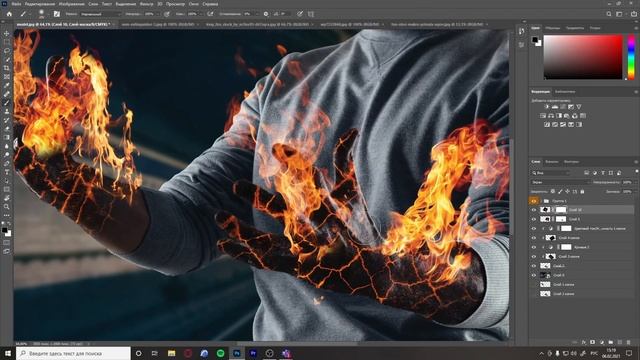Open the Изображение menu
This screenshot has height=360, width=640.
(71, 4)
